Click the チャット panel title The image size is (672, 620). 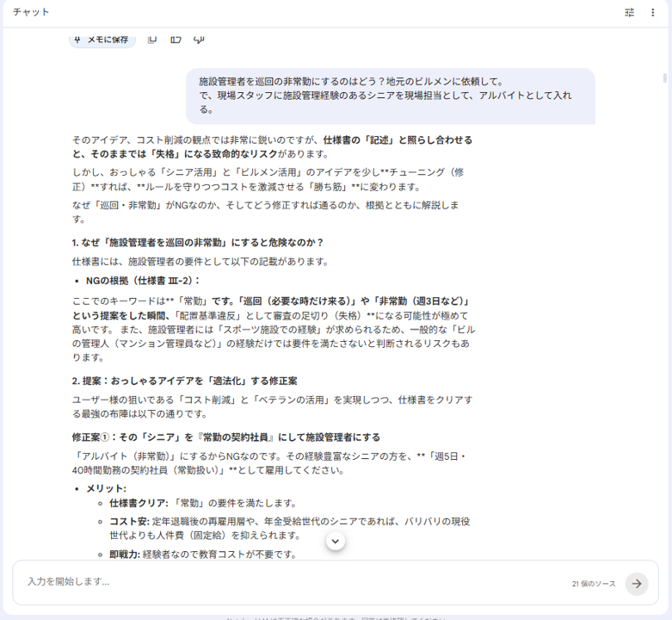coord(31,12)
